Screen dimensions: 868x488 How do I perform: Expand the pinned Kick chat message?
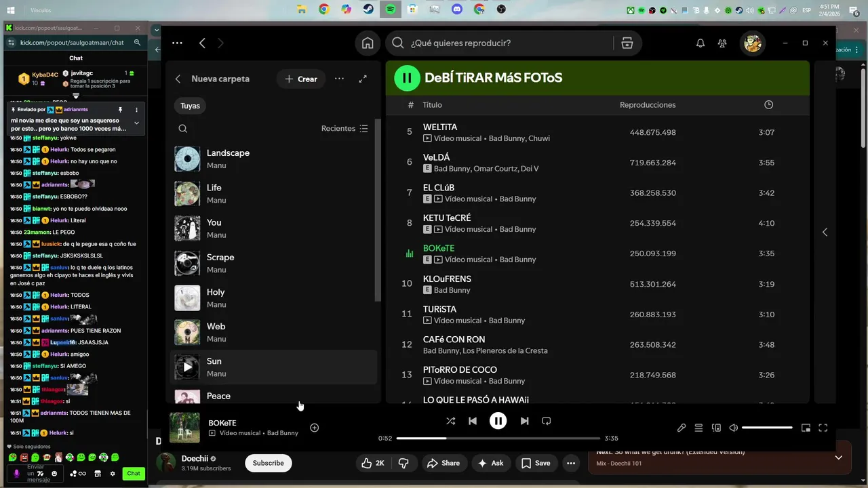(x=136, y=123)
